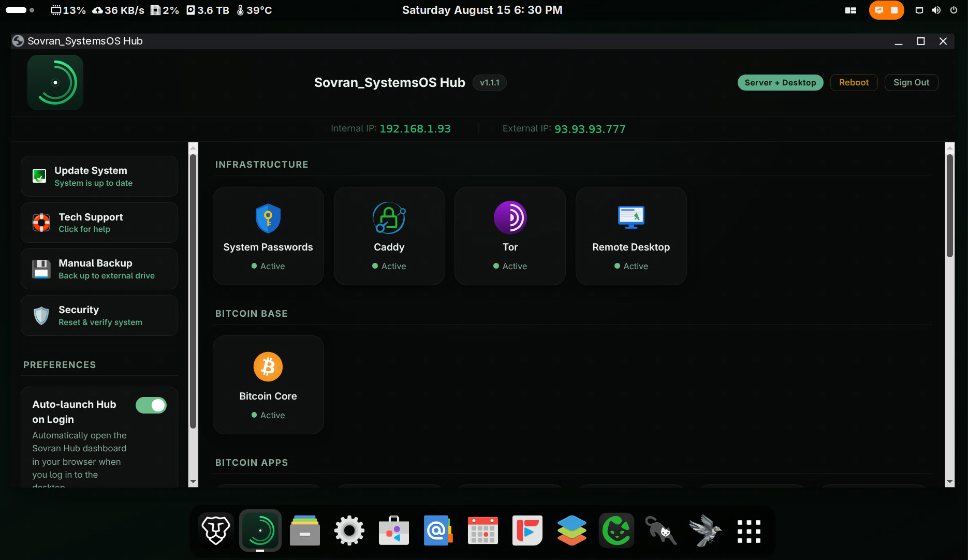
Task: Open the Update System card
Action: [x=99, y=176]
